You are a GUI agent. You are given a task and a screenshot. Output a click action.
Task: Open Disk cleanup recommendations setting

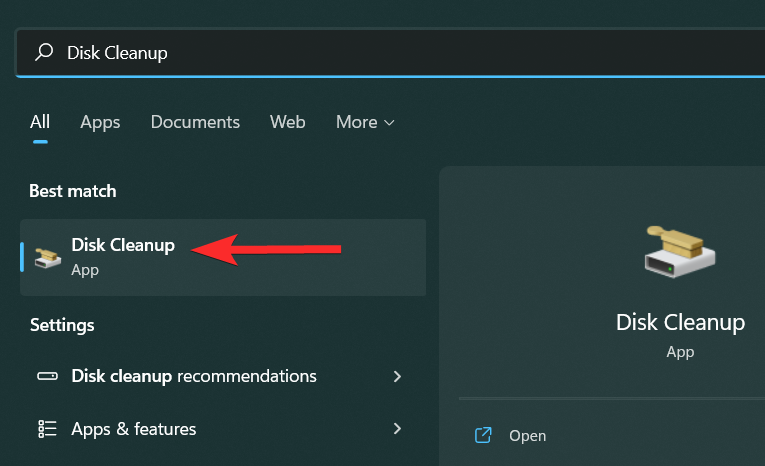point(194,377)
